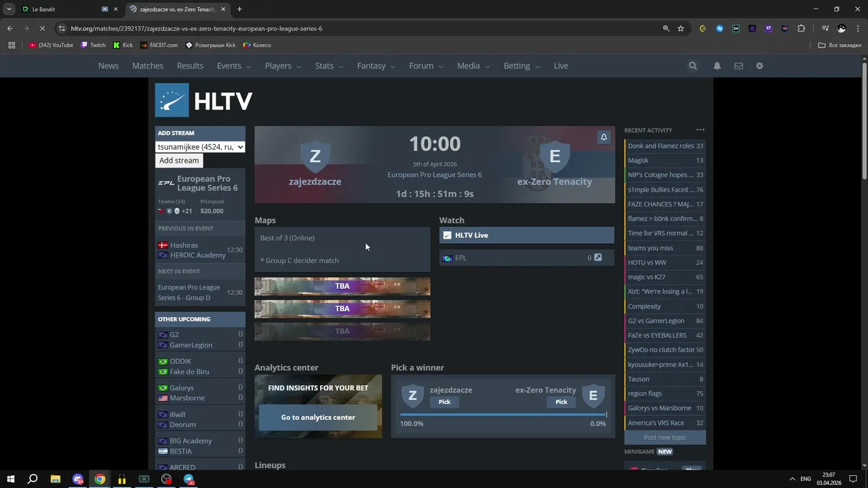868x488 pixels.
Task: Open the Hashiras vs HEROIC Academy match
Action: (x=200, y=250)
